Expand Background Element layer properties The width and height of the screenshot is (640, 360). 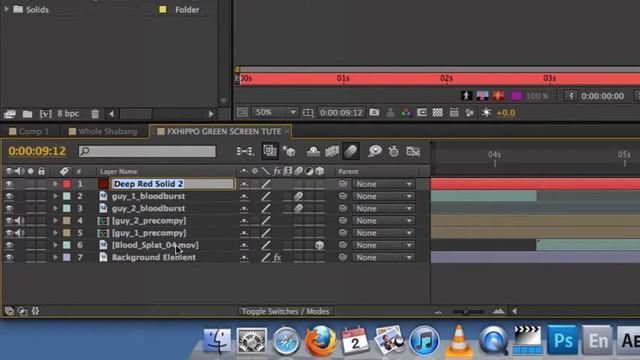click(55, 258)
